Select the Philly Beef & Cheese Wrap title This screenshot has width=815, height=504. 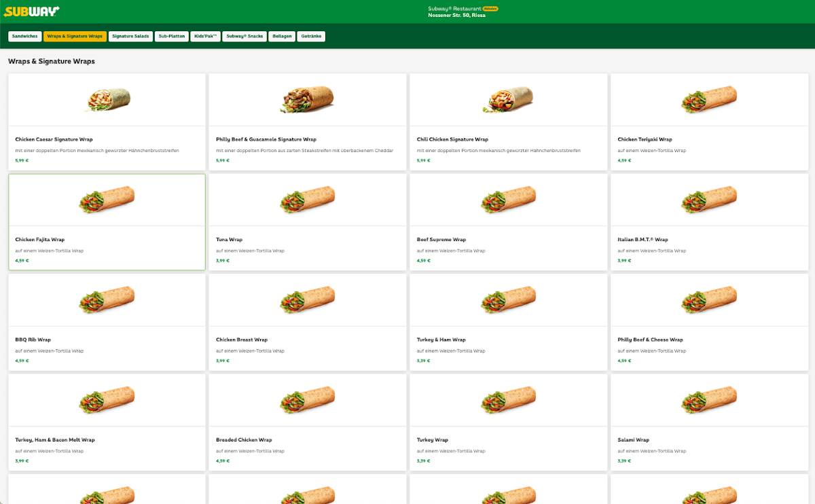point(651,340)
